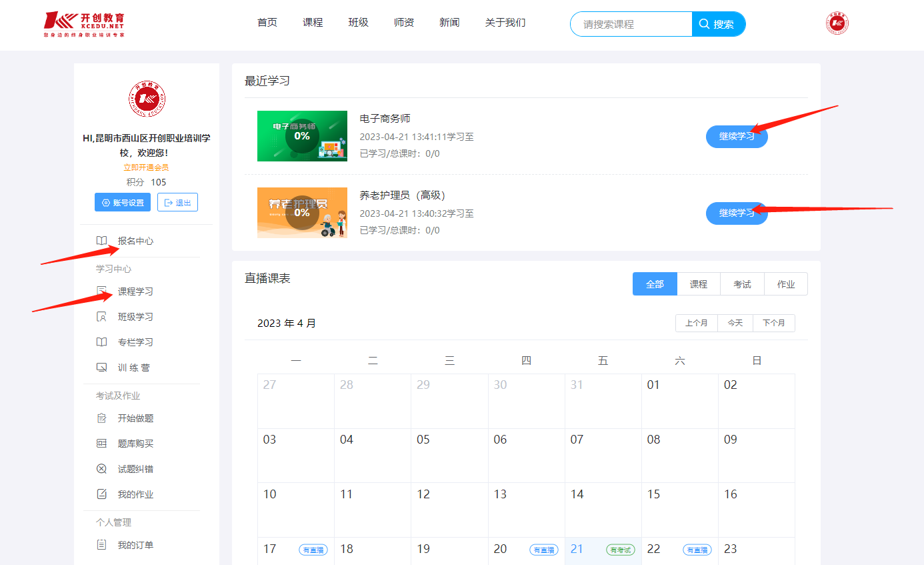
Task: Click the profile avatar in the sidebar card
Action: pos(147,99)
